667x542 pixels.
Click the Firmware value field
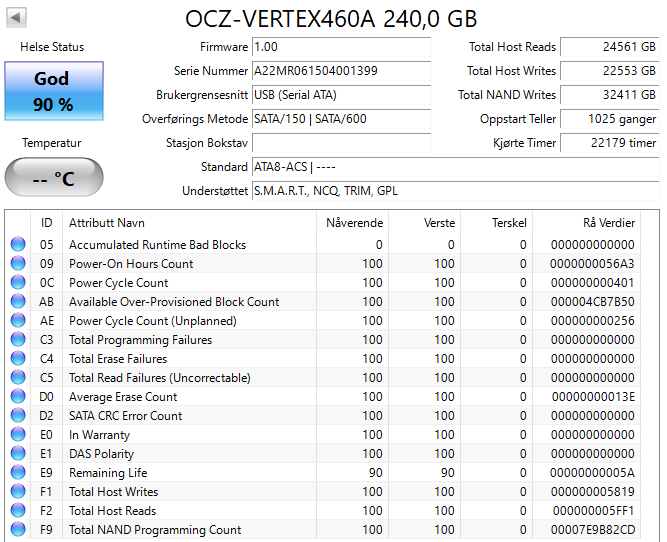340,47
